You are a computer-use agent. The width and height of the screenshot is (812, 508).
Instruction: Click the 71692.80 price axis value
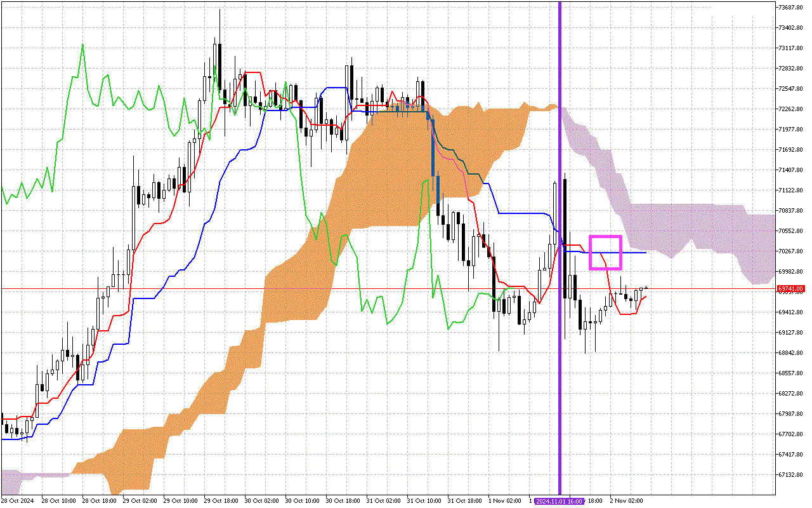[790, 150]
